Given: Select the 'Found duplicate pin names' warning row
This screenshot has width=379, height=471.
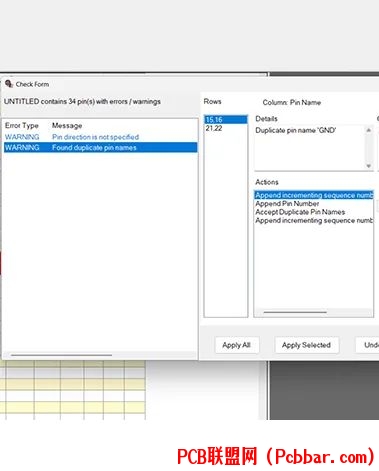Looking at the screenshot, I should click(x=100, y=147).
